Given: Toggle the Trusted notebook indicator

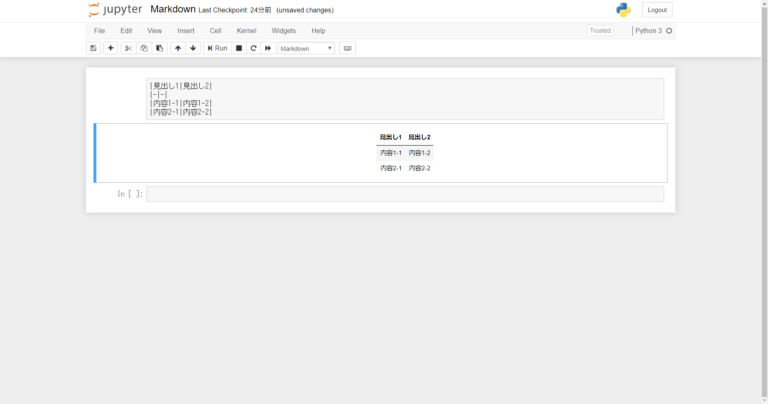Looking at the screenshot, I should 600,31.
